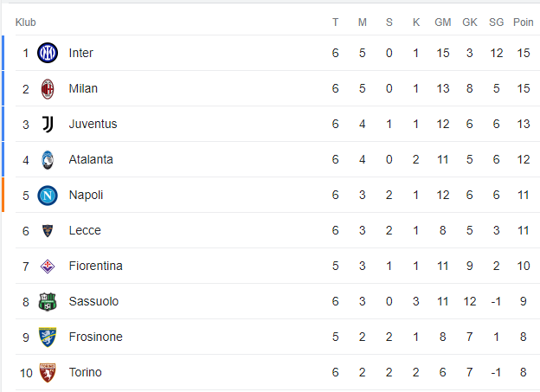Click the Klub column header

(25, 22)
